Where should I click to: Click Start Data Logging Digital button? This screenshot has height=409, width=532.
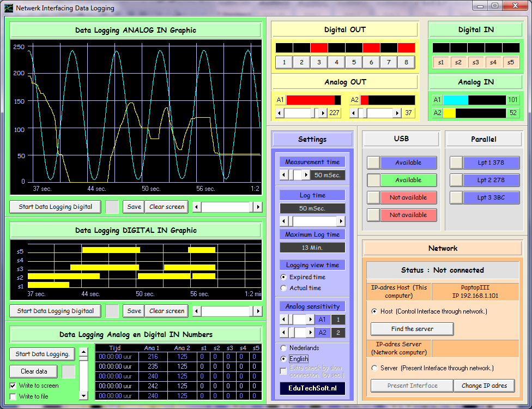55,207
